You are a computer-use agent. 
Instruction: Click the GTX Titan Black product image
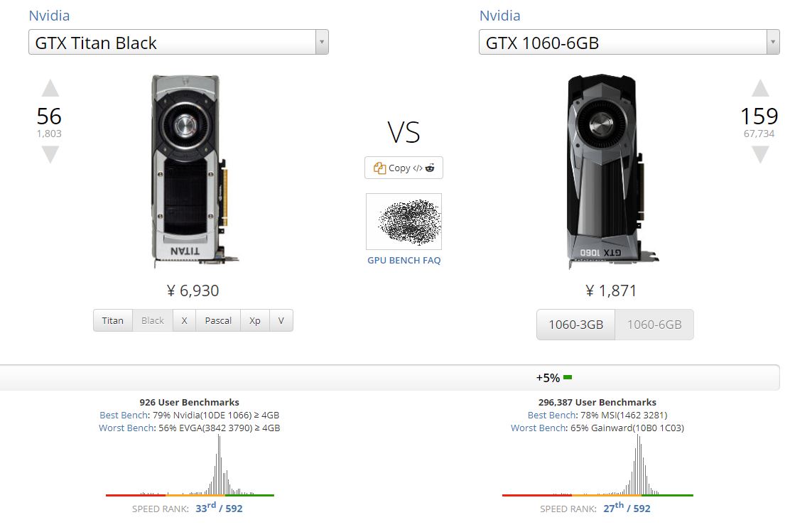point(190,170)
